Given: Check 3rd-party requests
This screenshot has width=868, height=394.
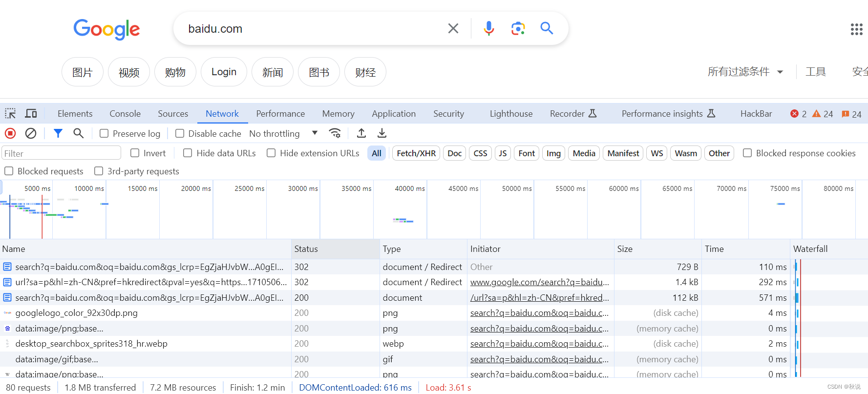Looking at the screenshot, I should (99, 171).
